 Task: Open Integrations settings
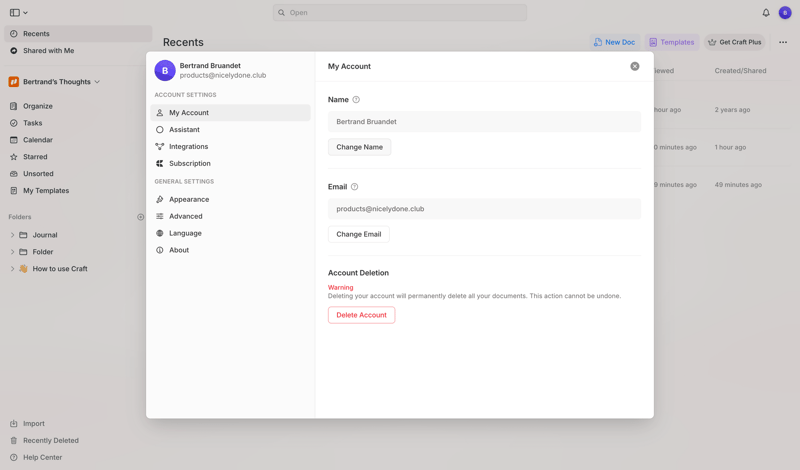(x=188, y=147)
